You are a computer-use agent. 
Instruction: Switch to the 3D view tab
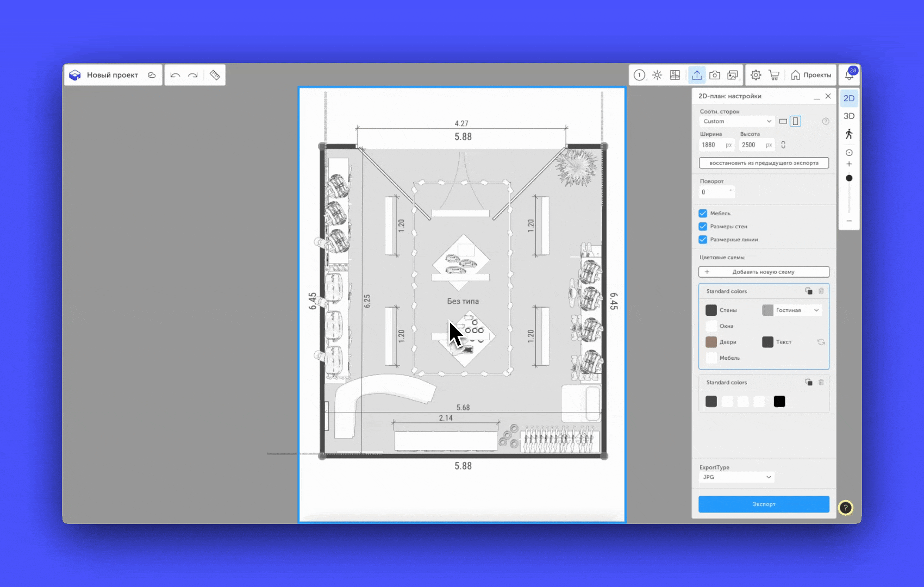849,116
